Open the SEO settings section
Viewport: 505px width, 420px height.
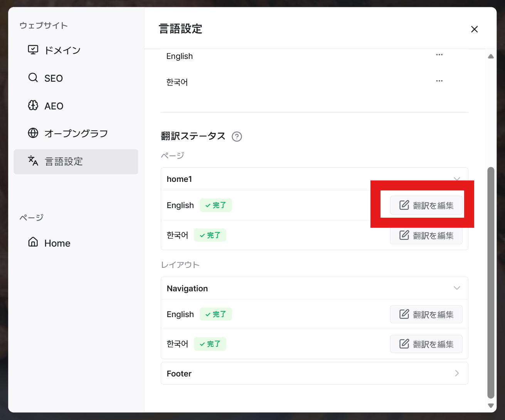[x=76, y=78]
